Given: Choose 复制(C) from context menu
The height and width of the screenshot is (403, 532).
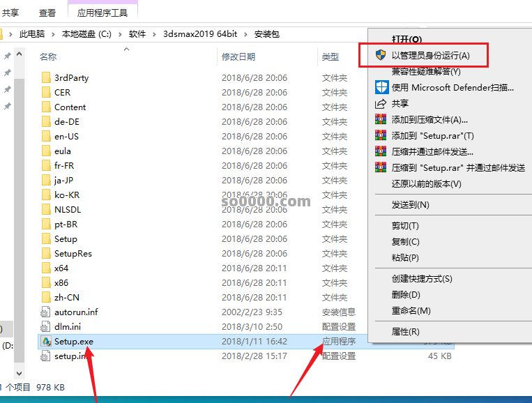Looking at the screenshot, I should tap(405, 241).
